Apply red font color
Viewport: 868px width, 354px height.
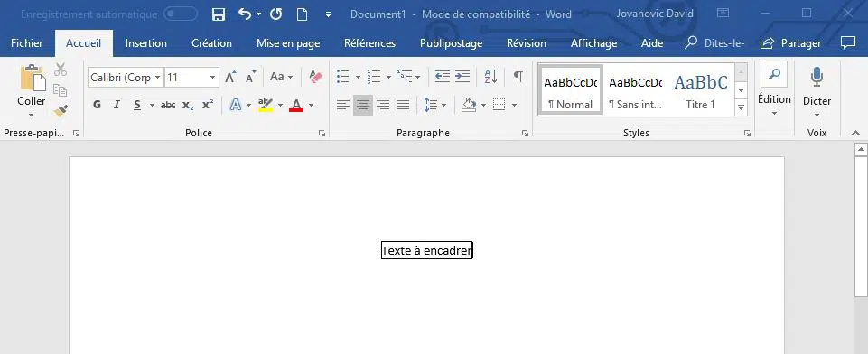[296, 105]
